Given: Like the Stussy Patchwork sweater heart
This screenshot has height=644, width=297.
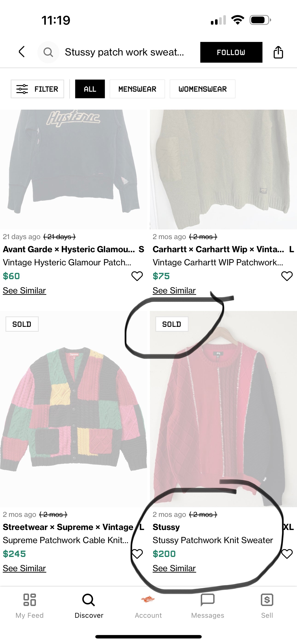Looking at the screenshot, I should 287,554.
